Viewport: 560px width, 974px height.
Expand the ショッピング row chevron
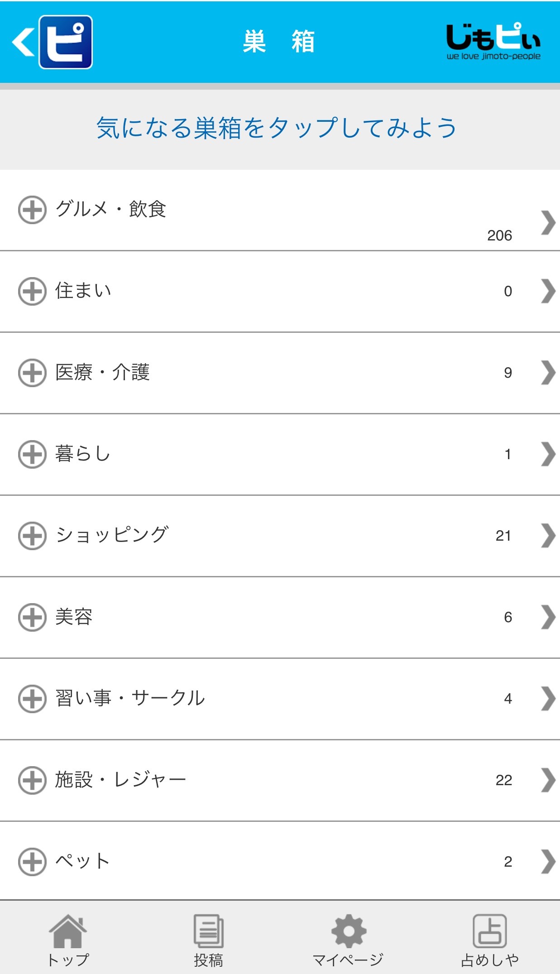[x=548, y=536]
